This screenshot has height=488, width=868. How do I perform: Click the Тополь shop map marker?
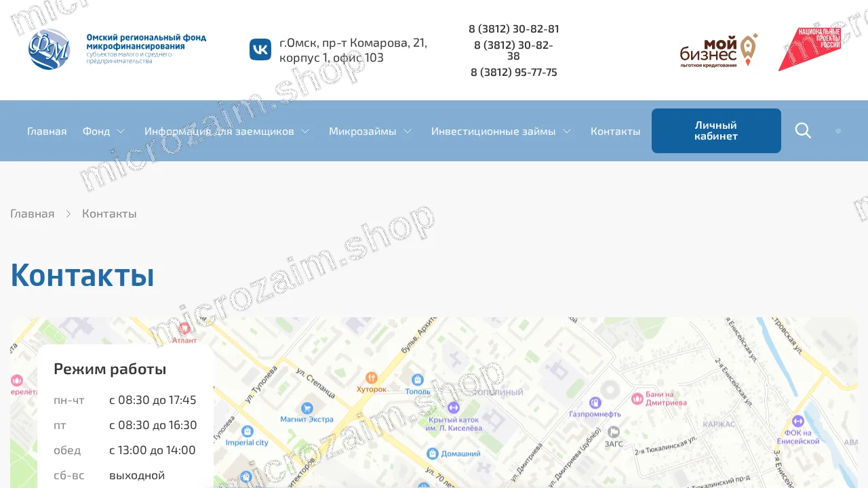click(418, 380)
